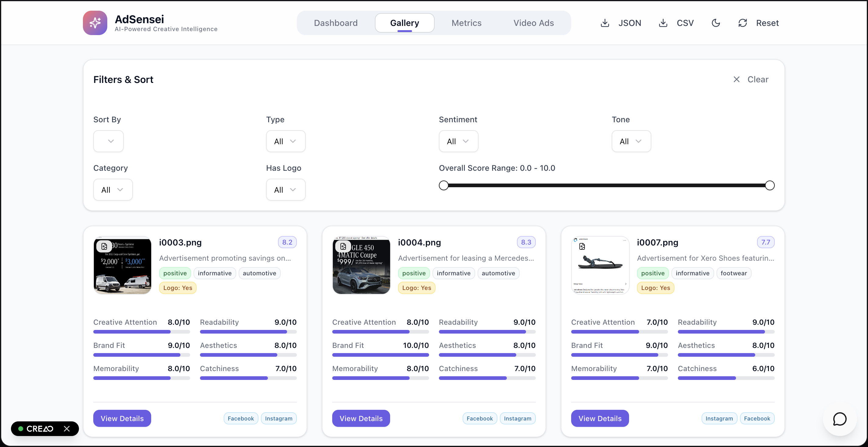Click View Details for i0004.png
This screenshot has height=447, width=868.
point(361,418)
